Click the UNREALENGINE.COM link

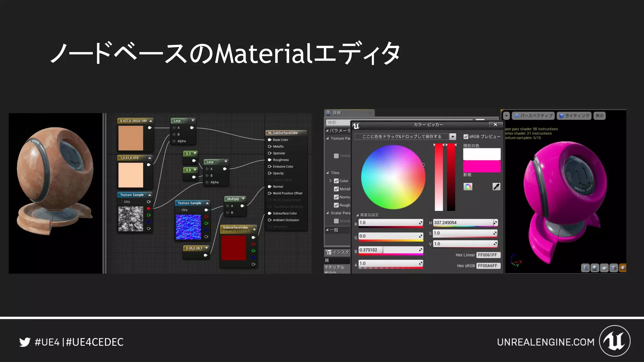click(x=546, y=342)
